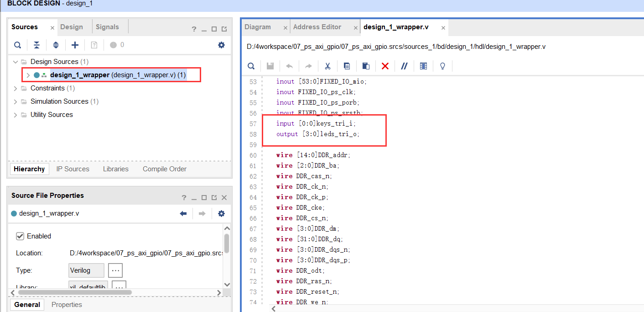Close the Address Editor tab
This screenshot has width=644, height=312.
(x=356, y=28)
